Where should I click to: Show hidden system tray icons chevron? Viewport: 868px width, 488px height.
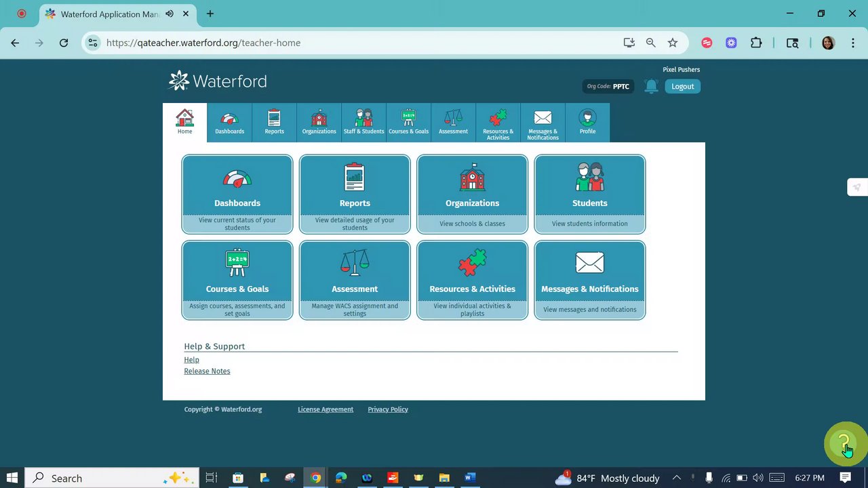tap(676, 478)
